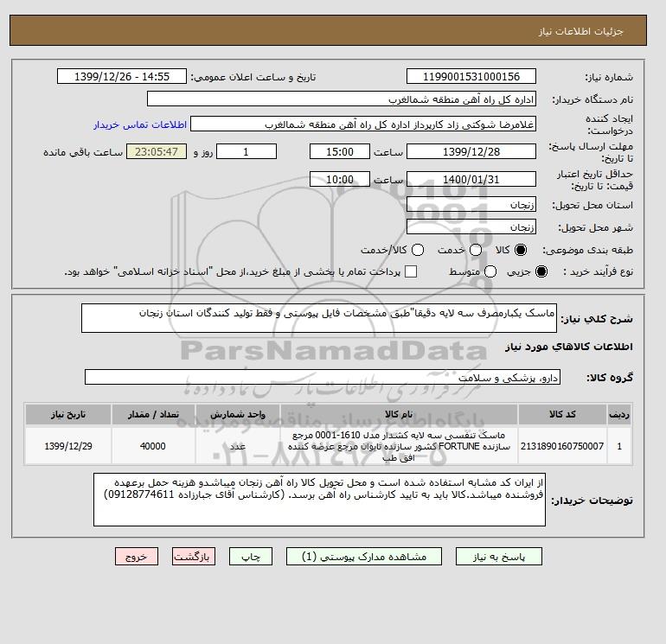Click product code 213189016075007‎0 cell
The width and height of the screenshot is (666, 644).
point(562,446)
